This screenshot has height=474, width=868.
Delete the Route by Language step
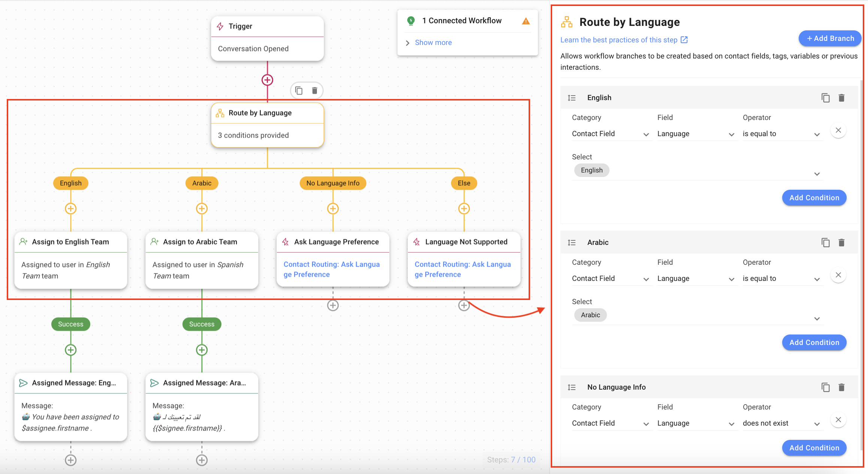point(315,90)
